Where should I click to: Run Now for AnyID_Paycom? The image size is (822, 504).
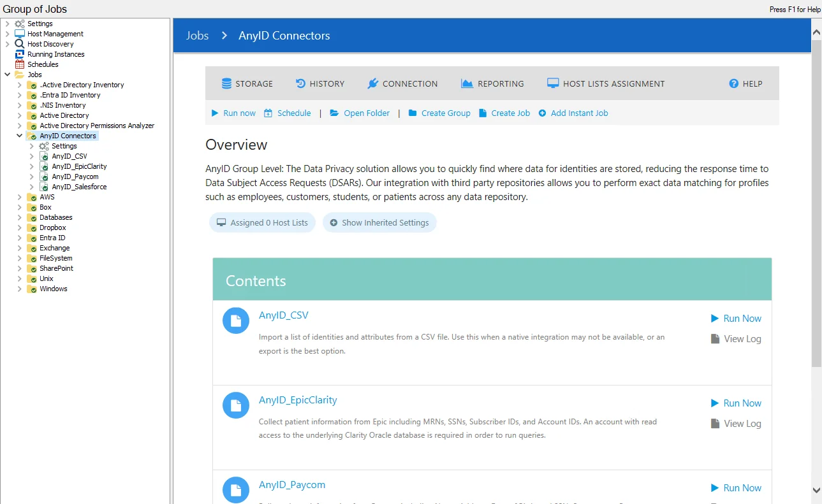736,488
